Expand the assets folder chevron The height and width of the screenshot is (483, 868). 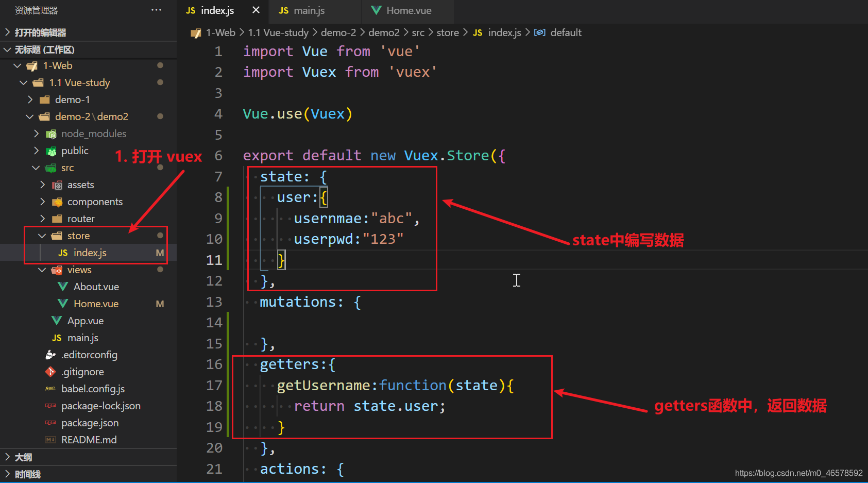tap(42, 185)
